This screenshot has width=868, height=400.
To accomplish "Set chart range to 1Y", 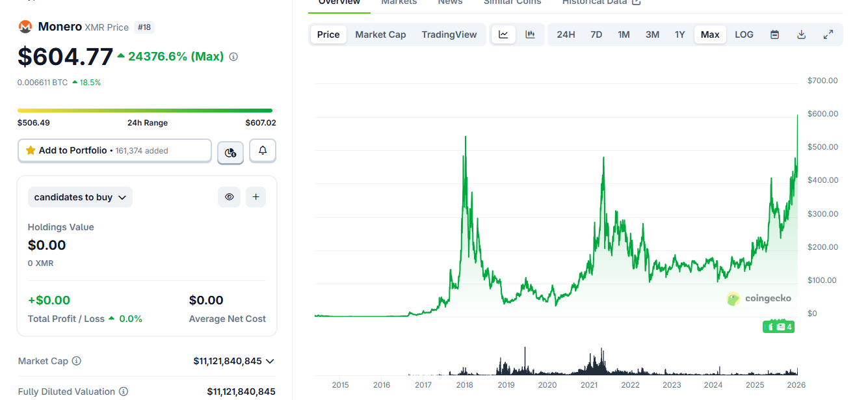I will [x=679, y=34].
